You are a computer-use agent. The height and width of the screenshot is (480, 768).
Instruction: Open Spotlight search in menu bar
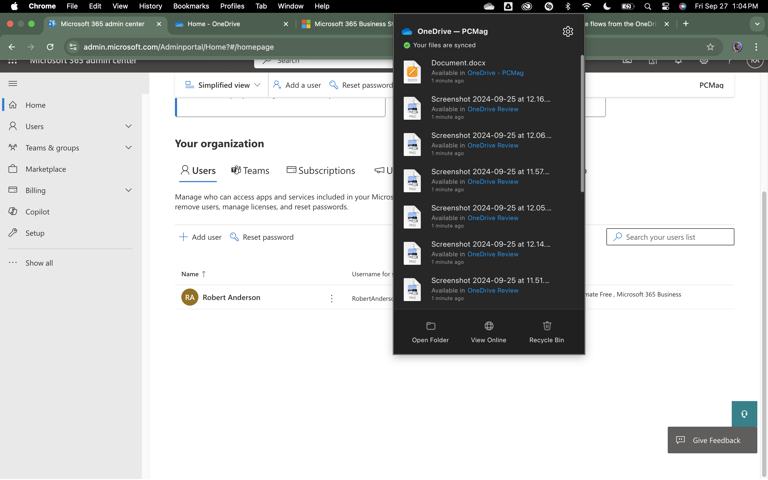pos(648,6)
